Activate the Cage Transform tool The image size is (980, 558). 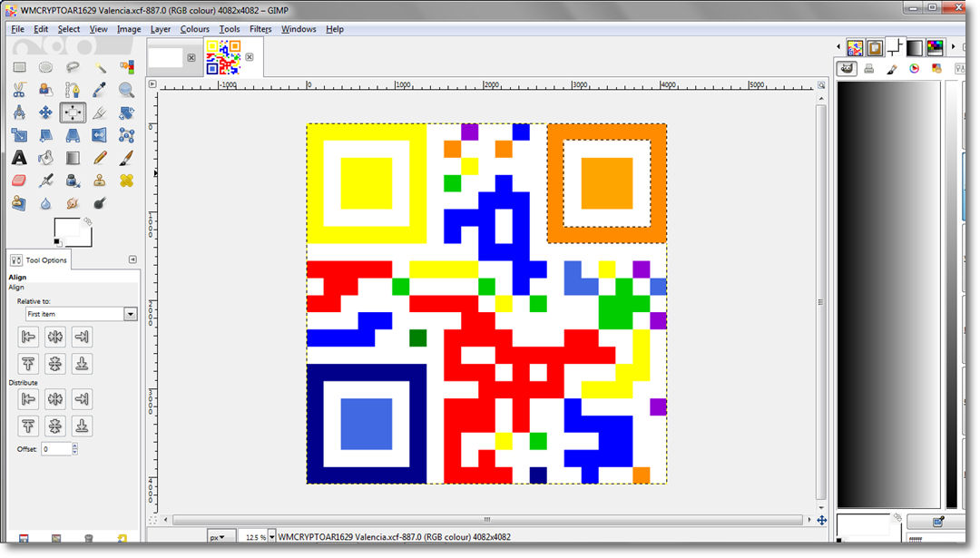click(x=126, y=135)
